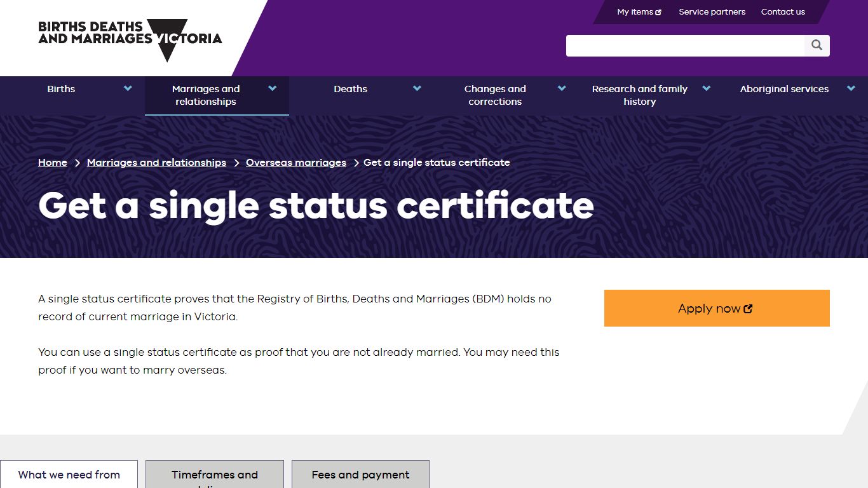The image size is (868, 488).
Task: Open the Deaths navigation item
Action: 351,89
